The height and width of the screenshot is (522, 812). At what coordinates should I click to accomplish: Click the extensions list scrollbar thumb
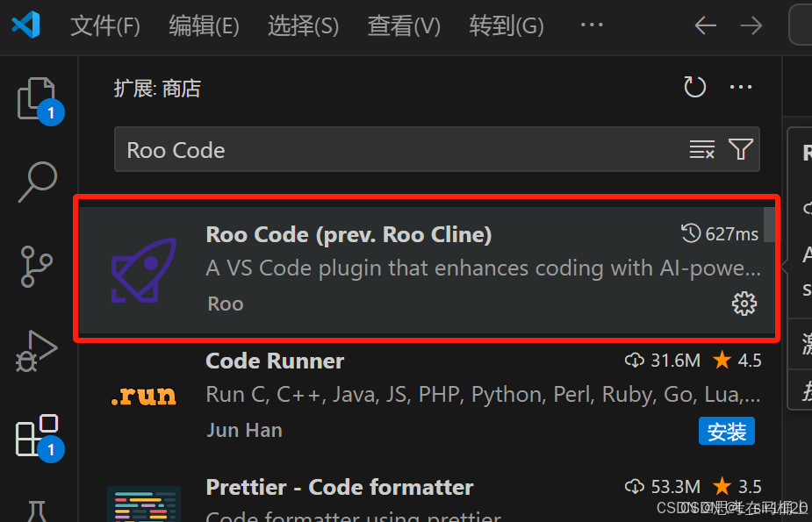pyautogui.click(x=768, y=225)
